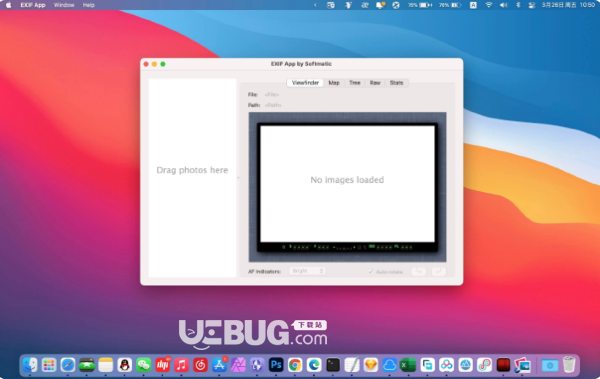Open the Stats tab
Image resolution: width=600 pixels, height=379 pixels.
tap(396, 83)
